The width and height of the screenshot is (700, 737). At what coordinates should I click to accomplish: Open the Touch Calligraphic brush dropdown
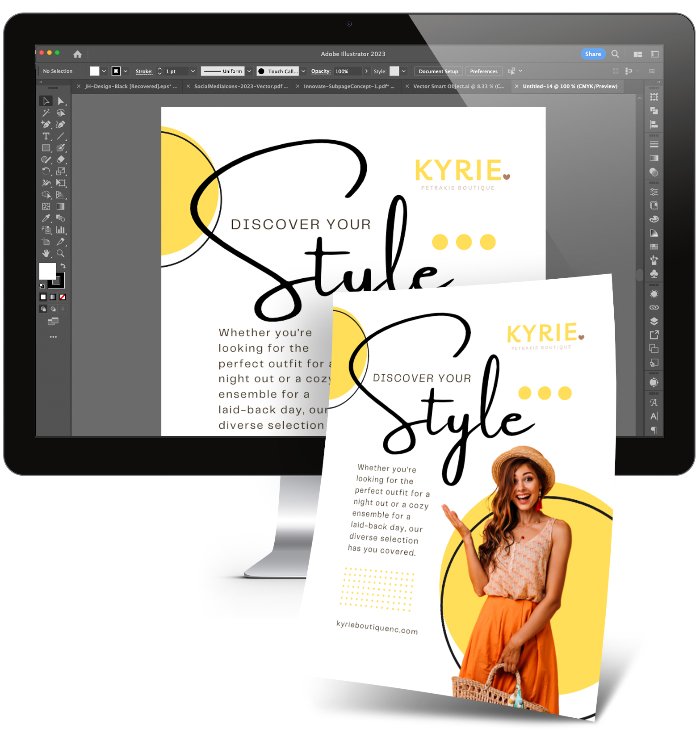pos(304,71)
